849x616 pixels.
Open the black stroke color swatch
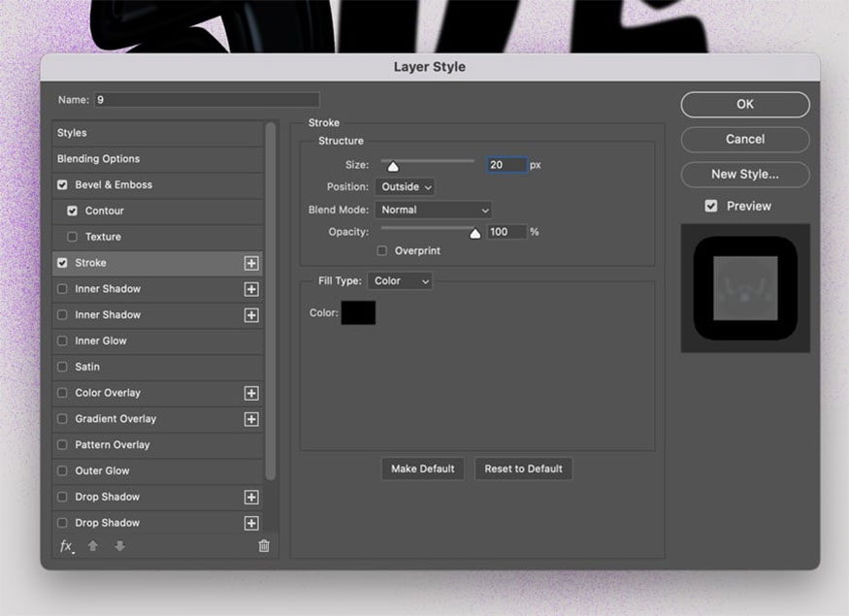tap(358, 312)
